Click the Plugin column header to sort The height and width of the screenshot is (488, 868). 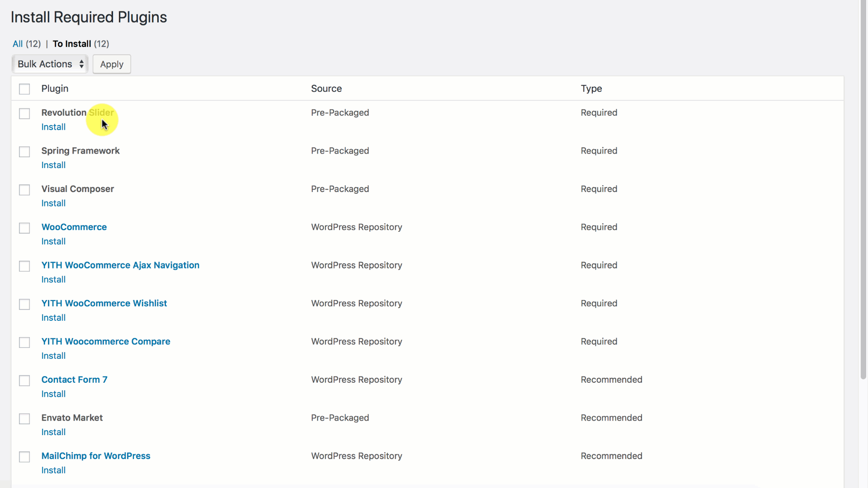[54, 88]
